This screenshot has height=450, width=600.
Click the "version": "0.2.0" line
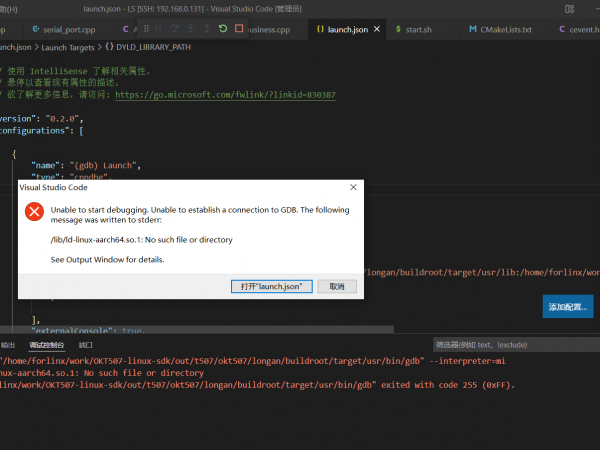(42, 119)
